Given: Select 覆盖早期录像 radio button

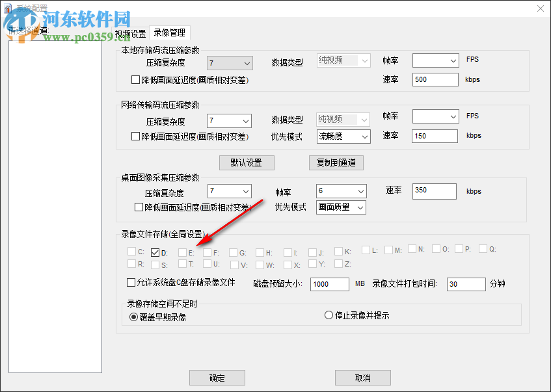Looking at the screenshot, I should tap(133, 315).
